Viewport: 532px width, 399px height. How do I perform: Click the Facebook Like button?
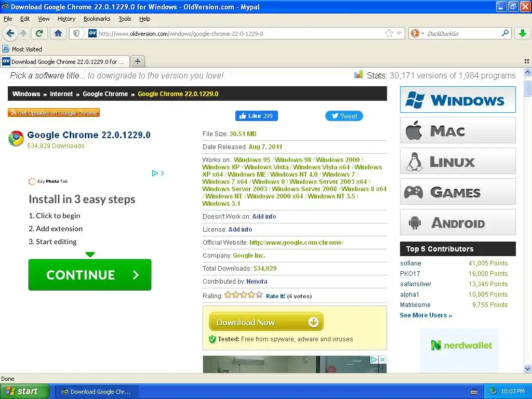[257, 116]
